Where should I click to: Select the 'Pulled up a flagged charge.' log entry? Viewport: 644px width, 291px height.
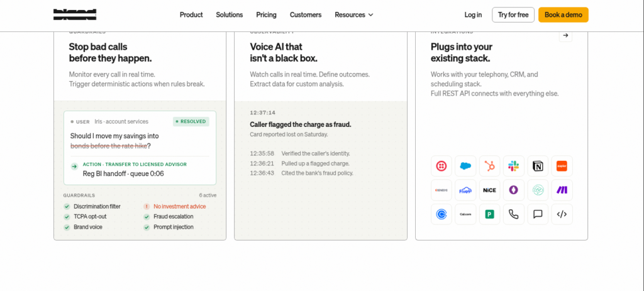pyautogui.click(x=316, y=163)
